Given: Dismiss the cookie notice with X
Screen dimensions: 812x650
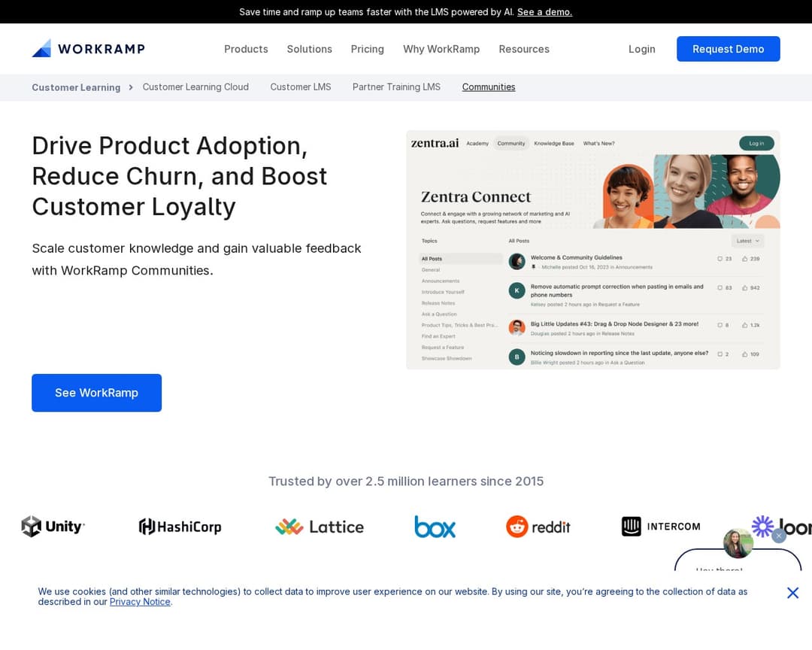Looking at the screenshot, I should point(792,593).
